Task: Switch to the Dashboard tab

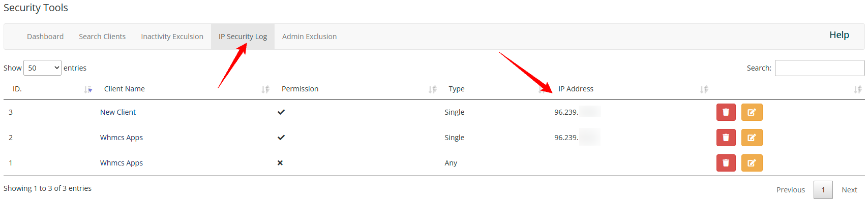Action: tap(45, 37)
